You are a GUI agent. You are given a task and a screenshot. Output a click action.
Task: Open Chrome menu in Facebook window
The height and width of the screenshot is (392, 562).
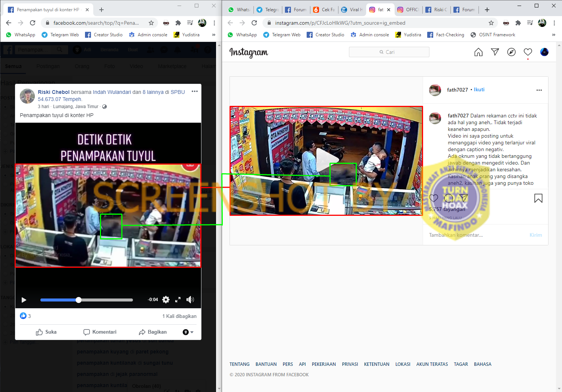[x=214, y=23]
